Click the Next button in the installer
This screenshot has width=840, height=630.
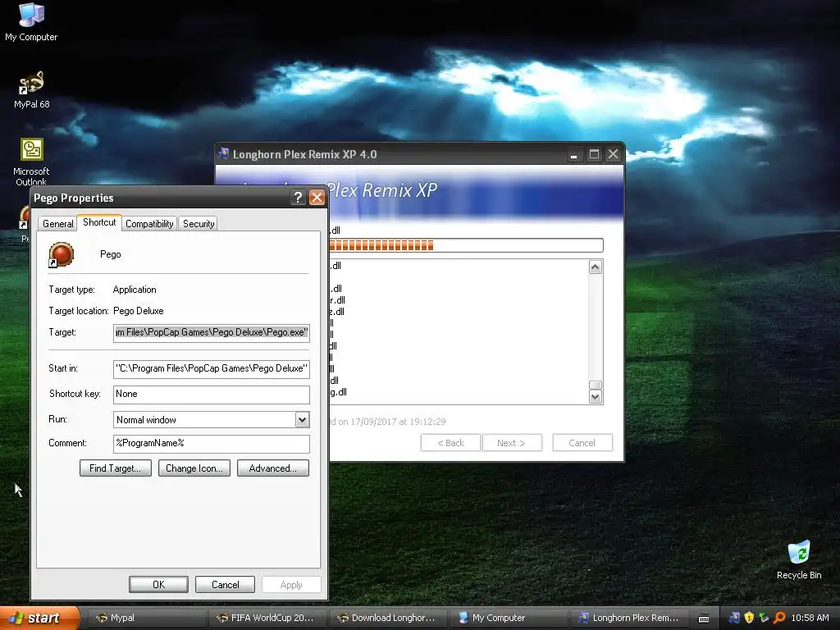click(512, 443)
